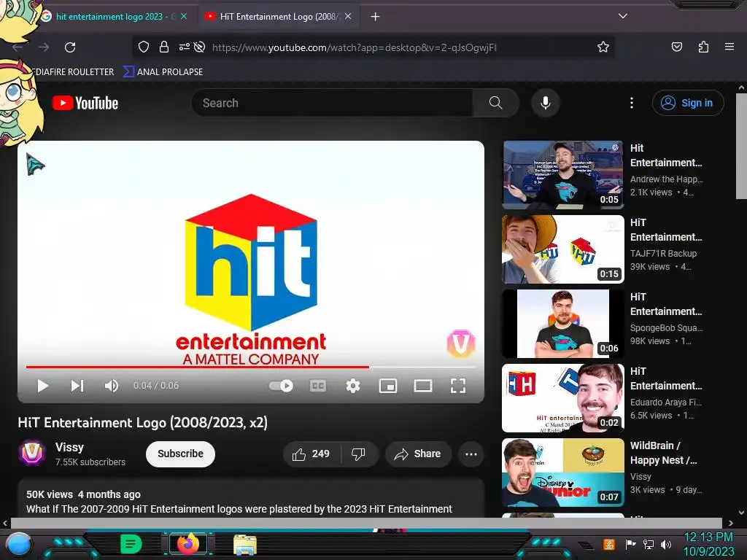
Task: Reload the page in Firefox
Action: click(x=70, y=47)
